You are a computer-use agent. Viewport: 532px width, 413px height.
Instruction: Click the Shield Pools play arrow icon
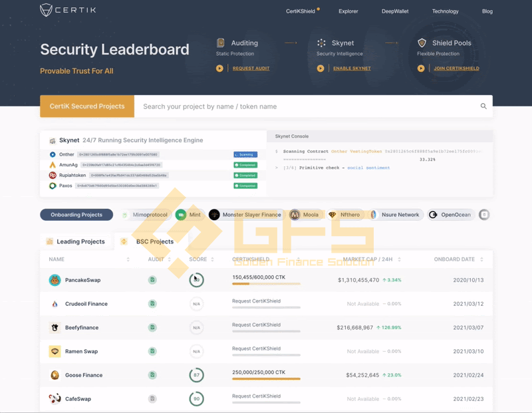coord(421,69)
